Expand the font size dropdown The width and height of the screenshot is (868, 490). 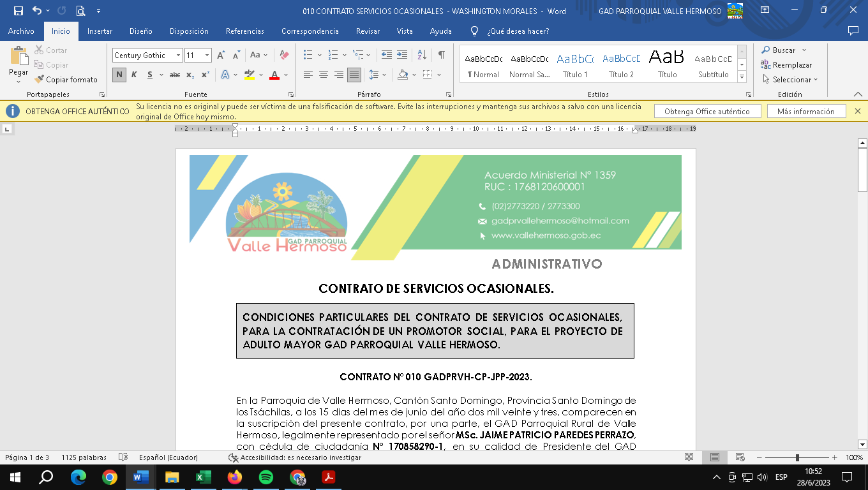[207, 56]
